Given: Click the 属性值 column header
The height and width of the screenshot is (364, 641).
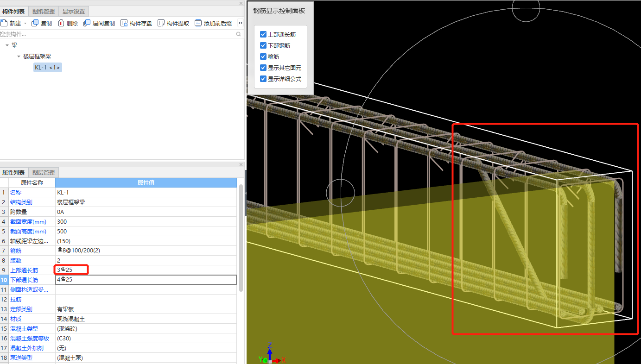Looking at the screenshot, I should click(146, 182).
